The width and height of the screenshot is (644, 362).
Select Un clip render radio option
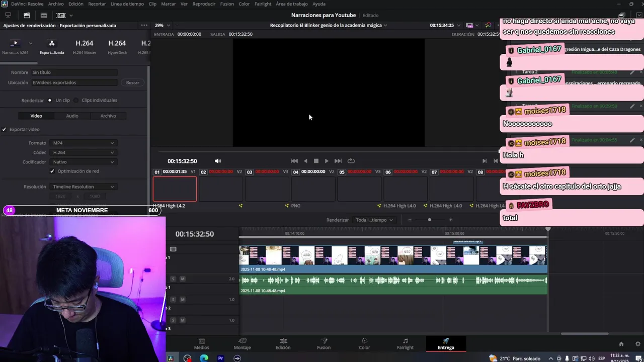50,100
